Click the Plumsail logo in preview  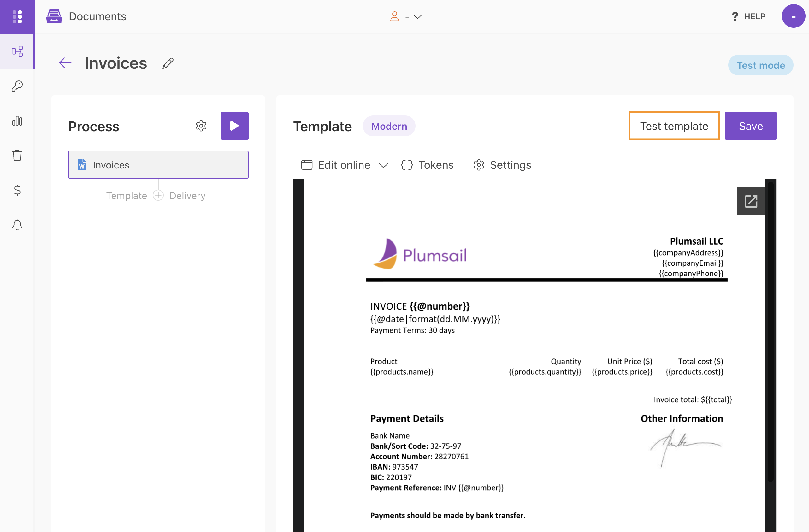(x=420, y=254)
